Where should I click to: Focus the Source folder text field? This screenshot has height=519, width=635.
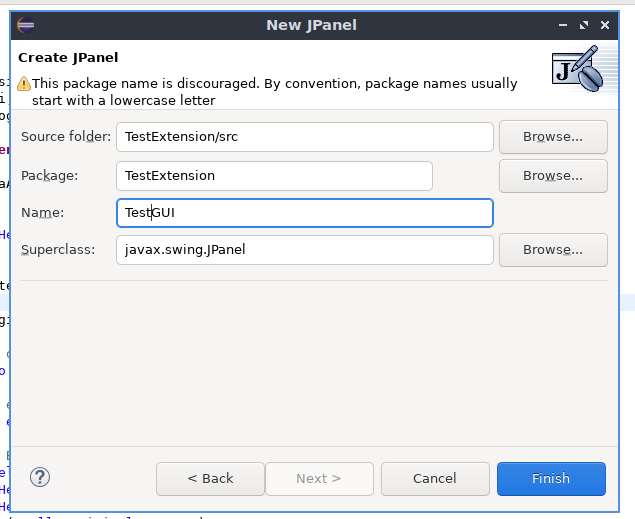pyautogui.click(x=305, y=136)
